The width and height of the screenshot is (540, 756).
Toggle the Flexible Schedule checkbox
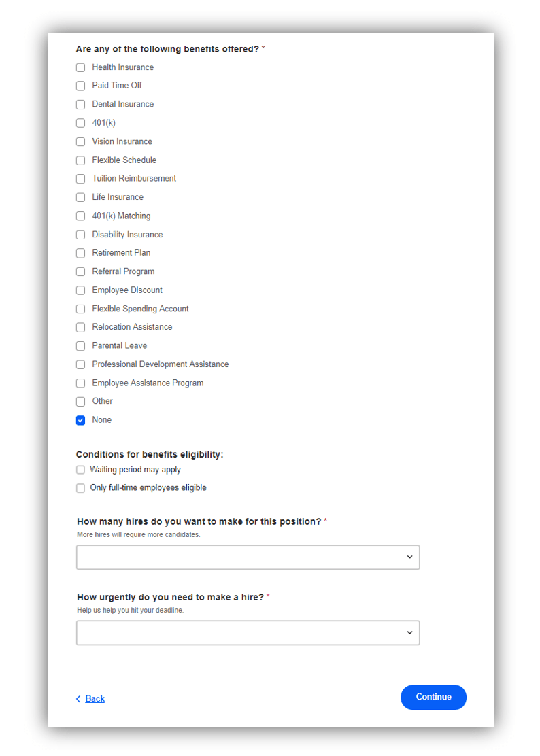80,160
